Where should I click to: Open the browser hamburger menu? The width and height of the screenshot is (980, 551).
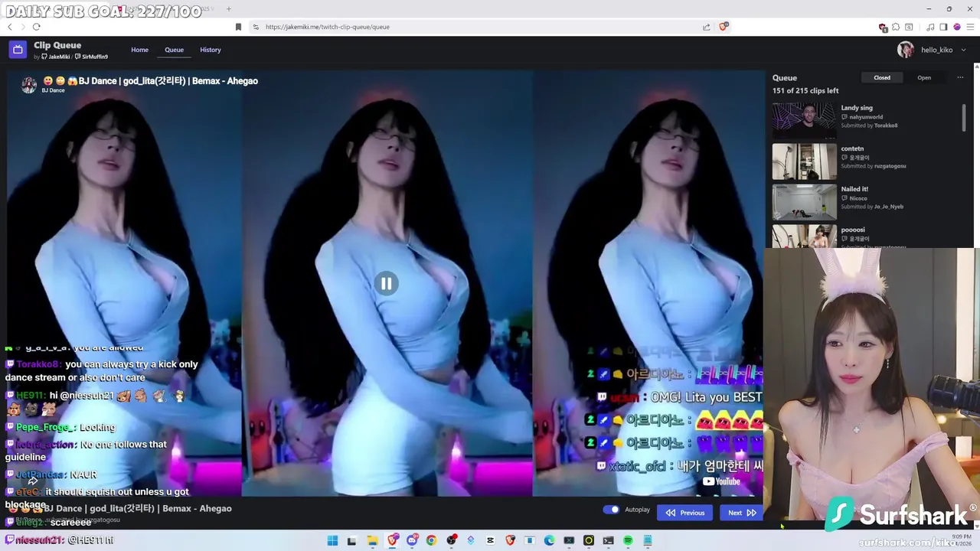click(x=971, y=27)
